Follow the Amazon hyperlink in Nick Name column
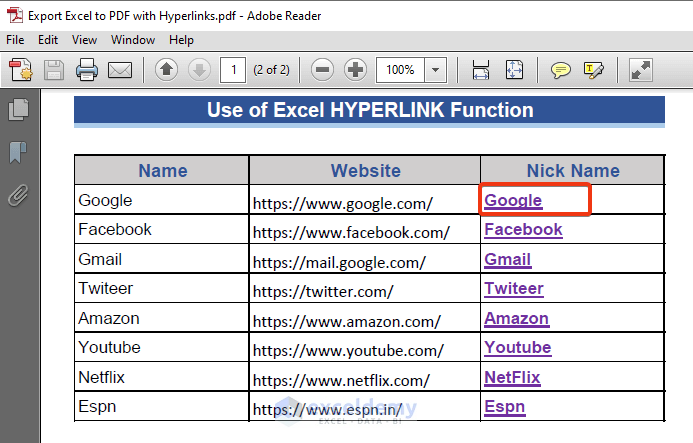 pyautogui.click(x=517, y=319)
